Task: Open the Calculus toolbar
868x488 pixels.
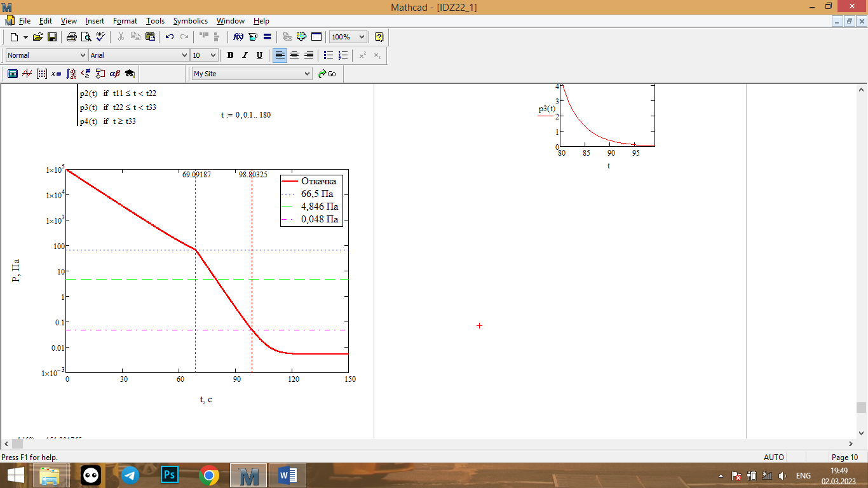Action: point(71,74)
